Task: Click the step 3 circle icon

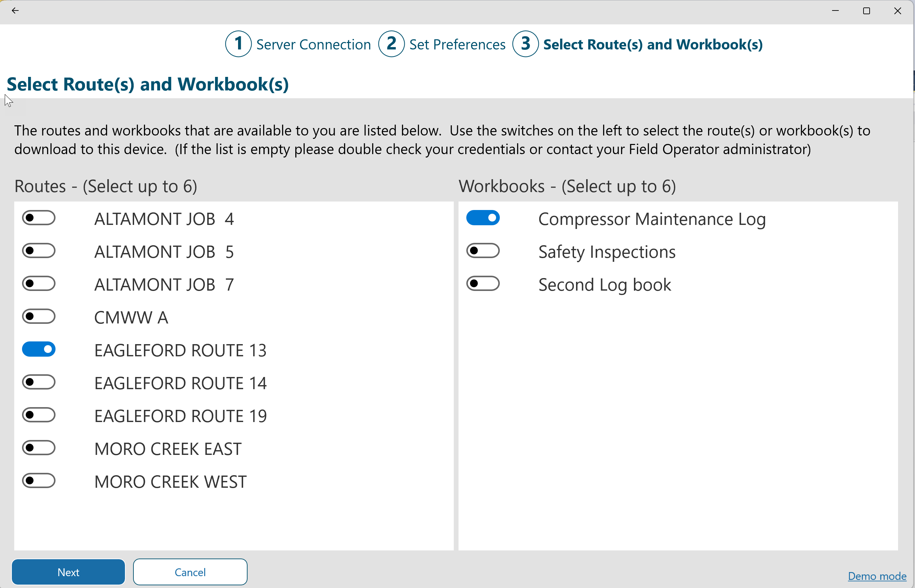Action: pyautogui.click(x=525, y=44)
